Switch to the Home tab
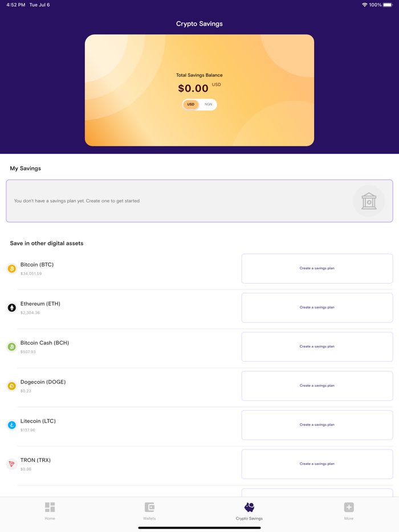This screenshot has height=532, width=399. coord(50,510)
